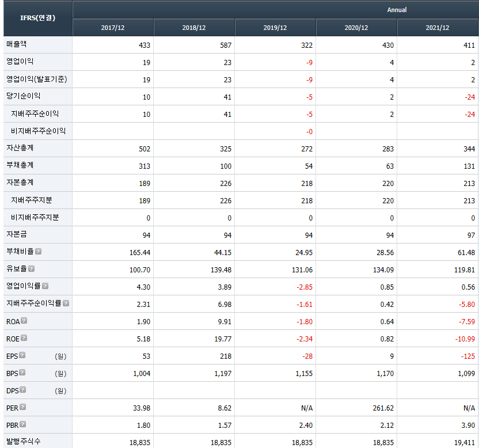Screen dimensions: 479x448
Task: Select the 2019/12 column header
Action: (x=275, y=28)
